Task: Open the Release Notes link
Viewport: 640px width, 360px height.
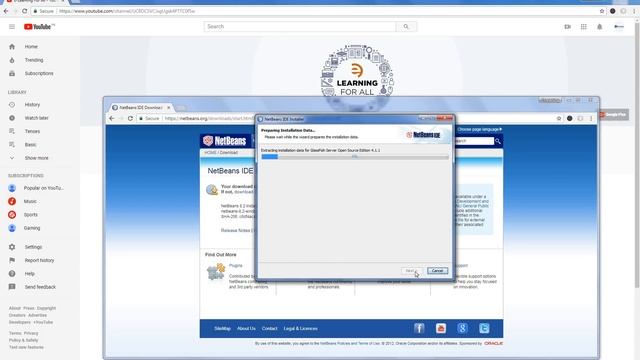Action: tap(236, 231)
